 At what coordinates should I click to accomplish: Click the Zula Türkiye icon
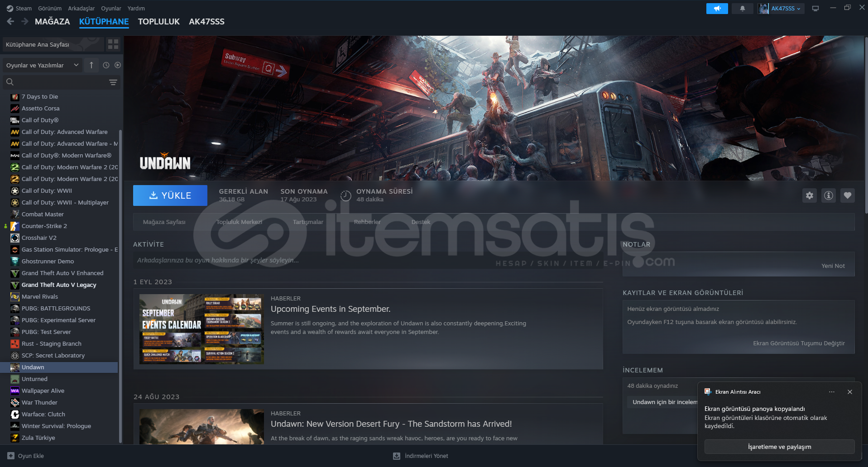coord(15,438)
